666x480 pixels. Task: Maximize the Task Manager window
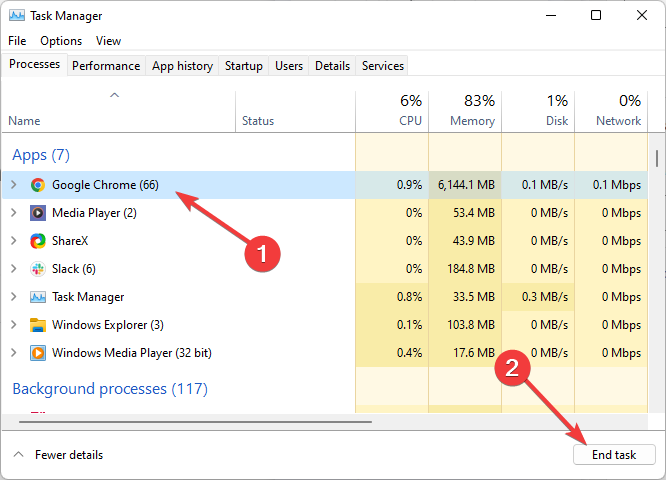click(x=596, y=15)
